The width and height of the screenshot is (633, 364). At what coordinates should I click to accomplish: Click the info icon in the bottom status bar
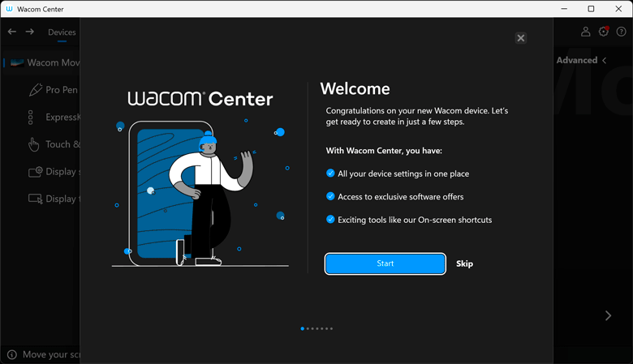coord(12,355)
